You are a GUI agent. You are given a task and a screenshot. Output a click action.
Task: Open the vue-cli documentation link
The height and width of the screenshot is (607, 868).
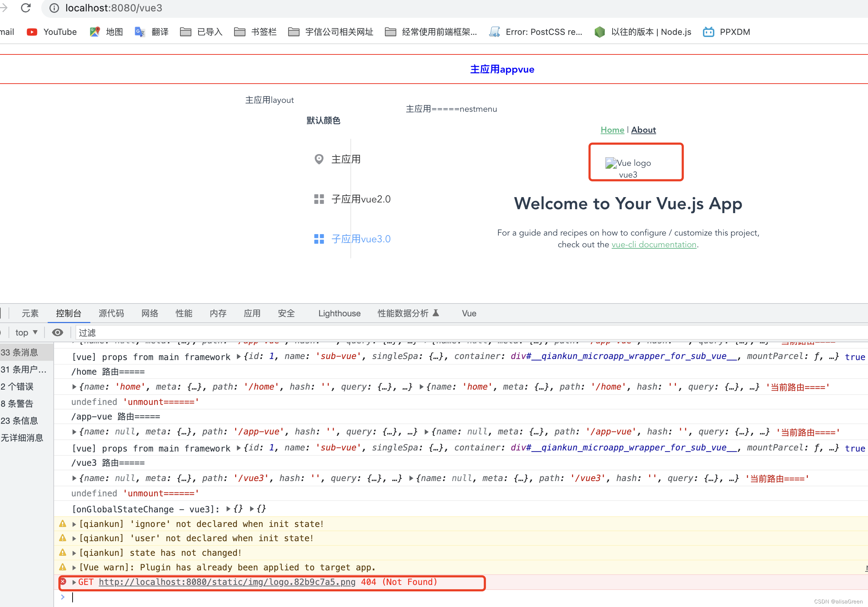653,245
